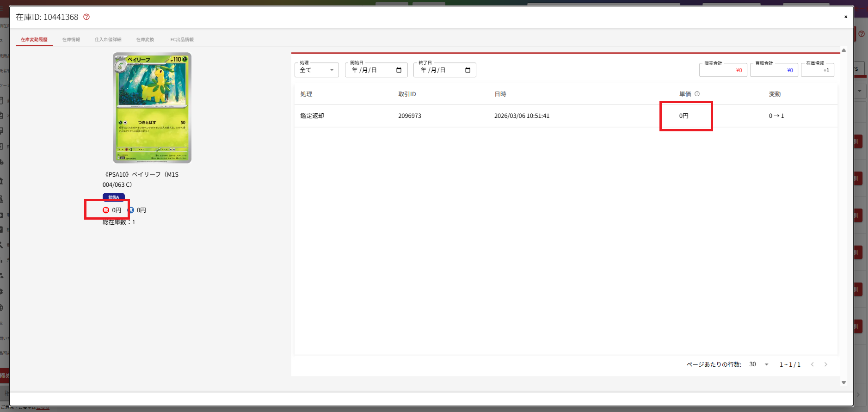Open the 開始日 calendar picker icon
This screenshot has height=412, width=868.
[399, 70]
